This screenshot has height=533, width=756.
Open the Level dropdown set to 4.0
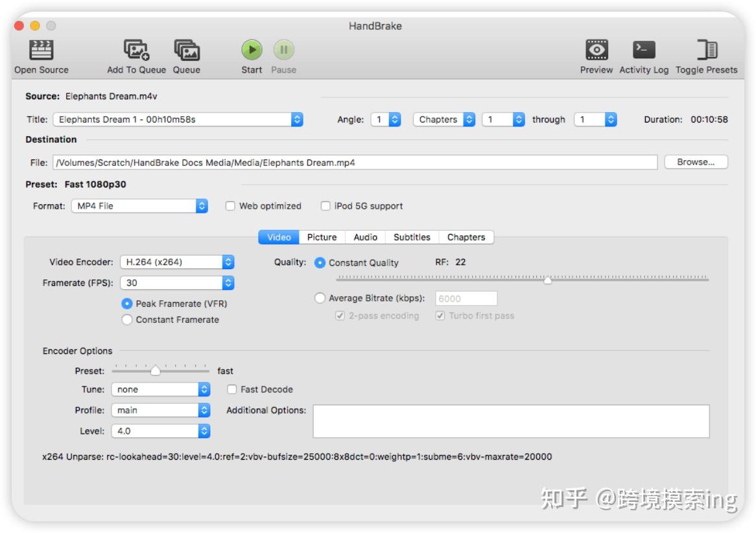pyautogui.click(x=161, y=431)
